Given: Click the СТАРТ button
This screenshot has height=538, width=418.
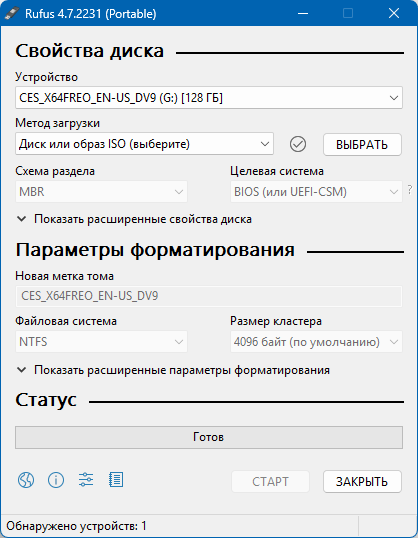Looking at the screenshot, I should click(x=270, y=481).
